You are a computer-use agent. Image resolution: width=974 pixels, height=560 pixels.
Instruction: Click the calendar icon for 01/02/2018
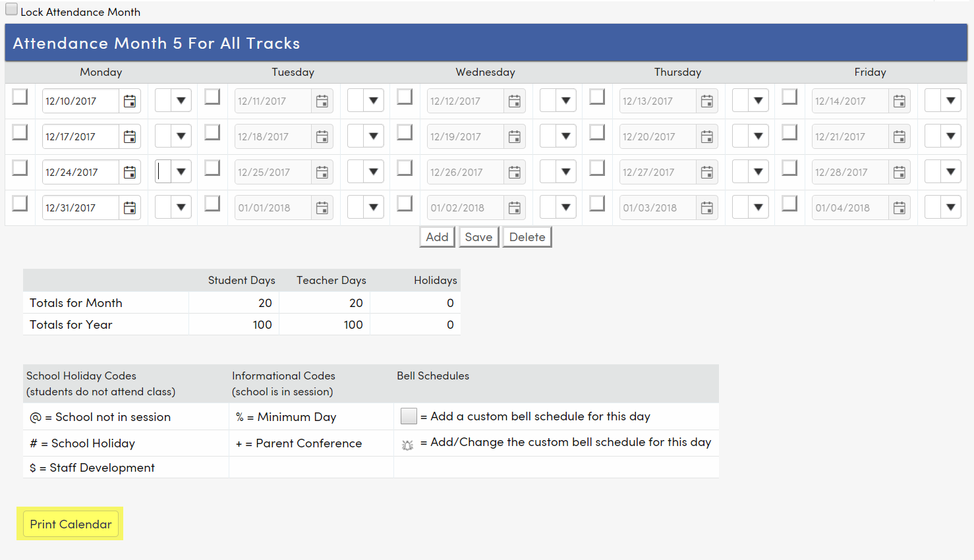515,207
